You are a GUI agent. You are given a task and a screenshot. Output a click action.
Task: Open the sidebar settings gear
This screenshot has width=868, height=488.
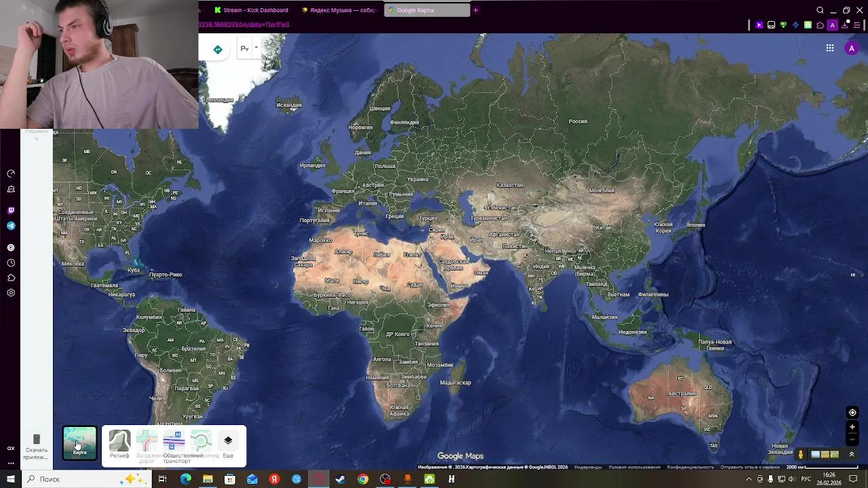[x=11, y=293]
